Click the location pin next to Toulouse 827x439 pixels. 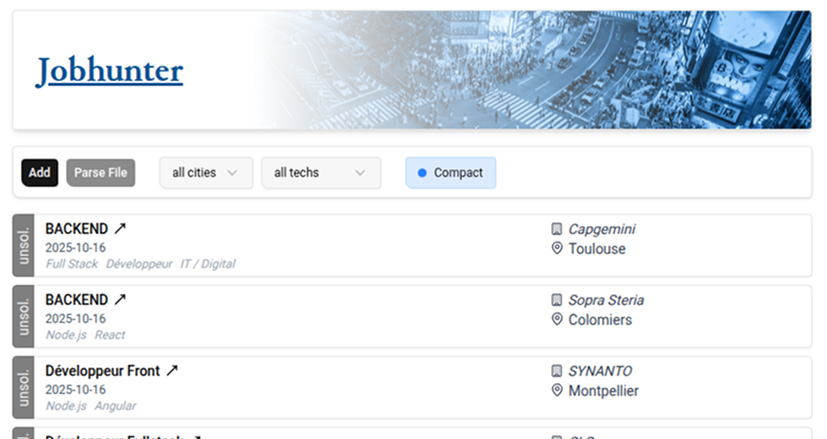coord(556,248)
